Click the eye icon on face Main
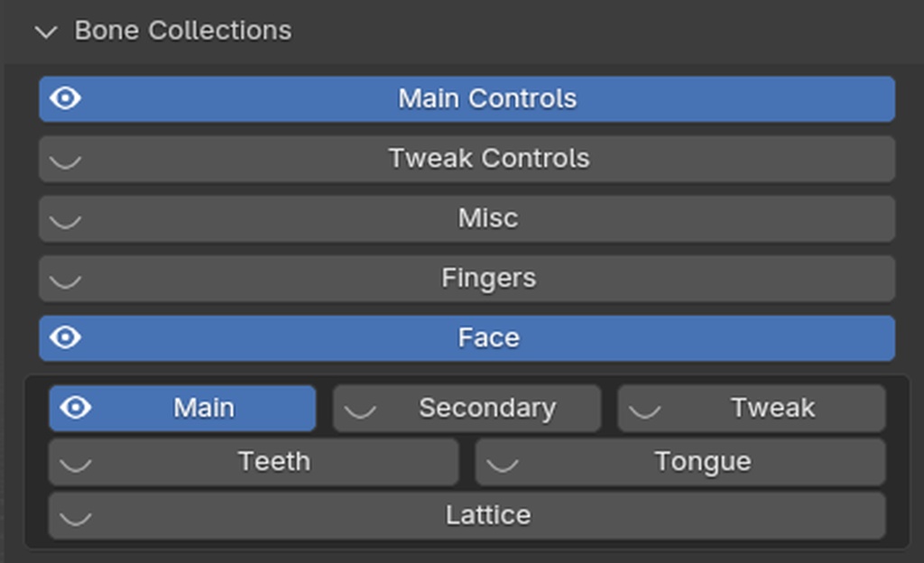The image size is (924, 563). tap(76, 408)
